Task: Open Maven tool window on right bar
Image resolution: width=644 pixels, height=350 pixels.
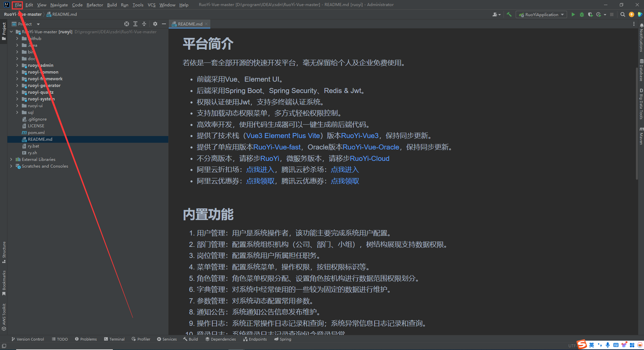Action: tap(641, 136)
